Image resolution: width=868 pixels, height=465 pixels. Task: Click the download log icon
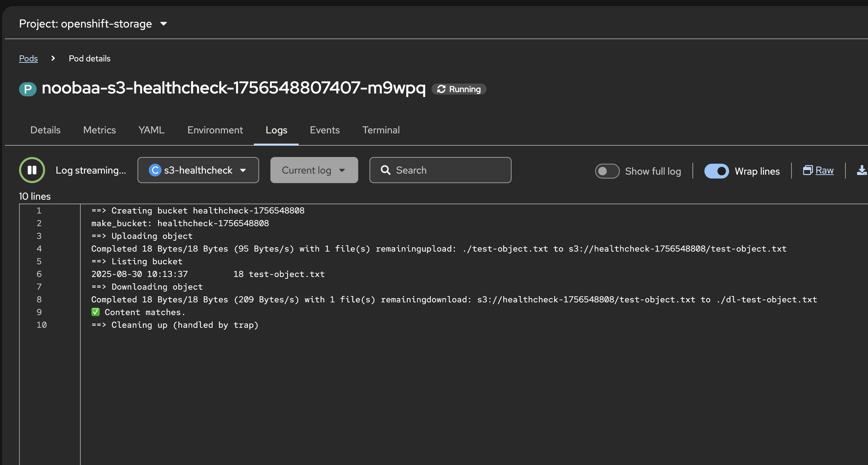(x=862, y=170)
